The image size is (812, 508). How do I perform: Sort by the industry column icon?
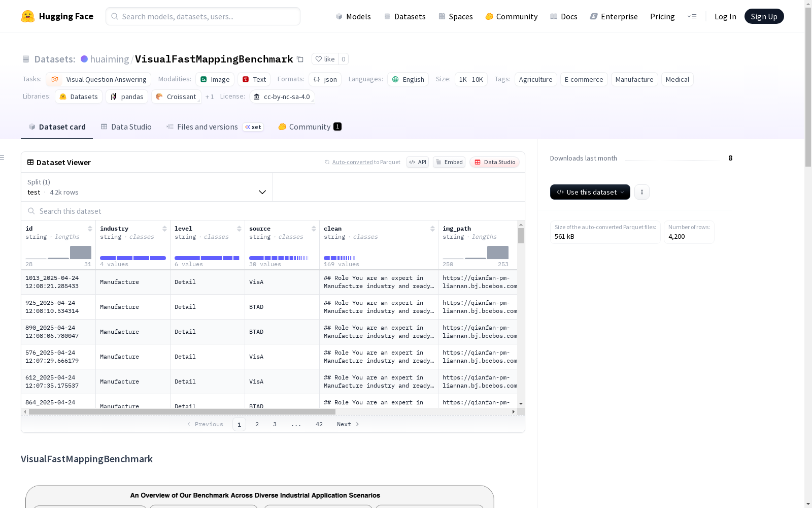point(164,229)
